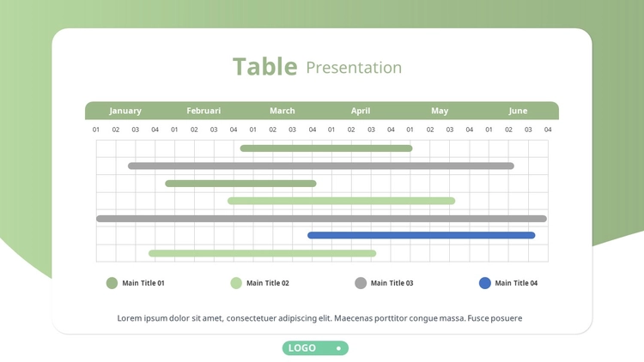Click the gray Main Title 03 legend dot
644x362 pixels.
pyautogui.click(x=361, y=283)
